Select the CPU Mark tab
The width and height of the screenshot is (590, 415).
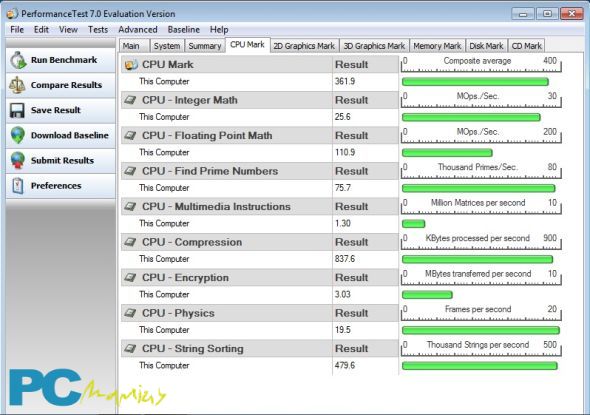coord(247,45)
